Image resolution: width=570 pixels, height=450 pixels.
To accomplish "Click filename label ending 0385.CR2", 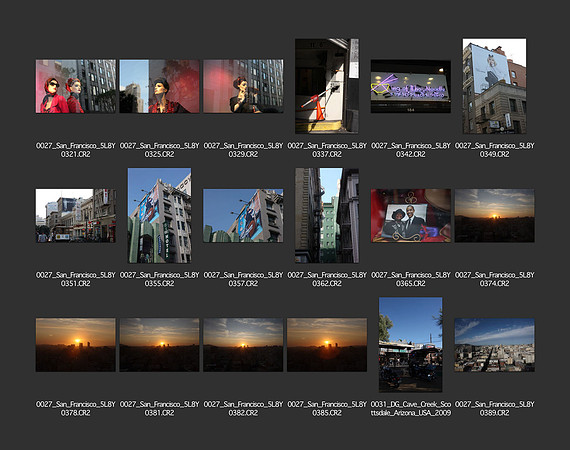I will click(327, 409).
